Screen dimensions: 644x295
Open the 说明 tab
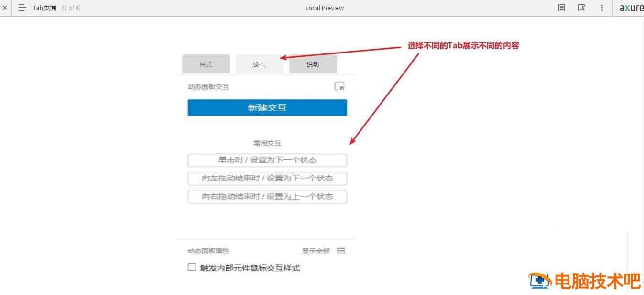click(313, 64)
